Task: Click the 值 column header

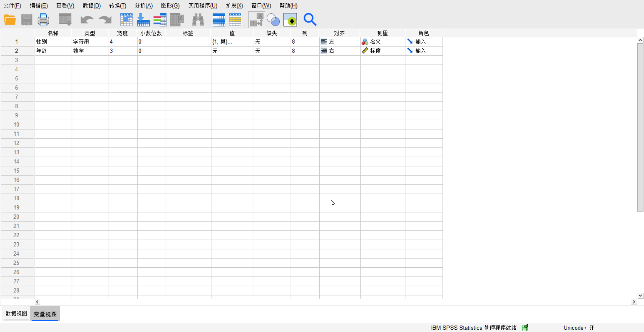Action: [x=232, y=33]
